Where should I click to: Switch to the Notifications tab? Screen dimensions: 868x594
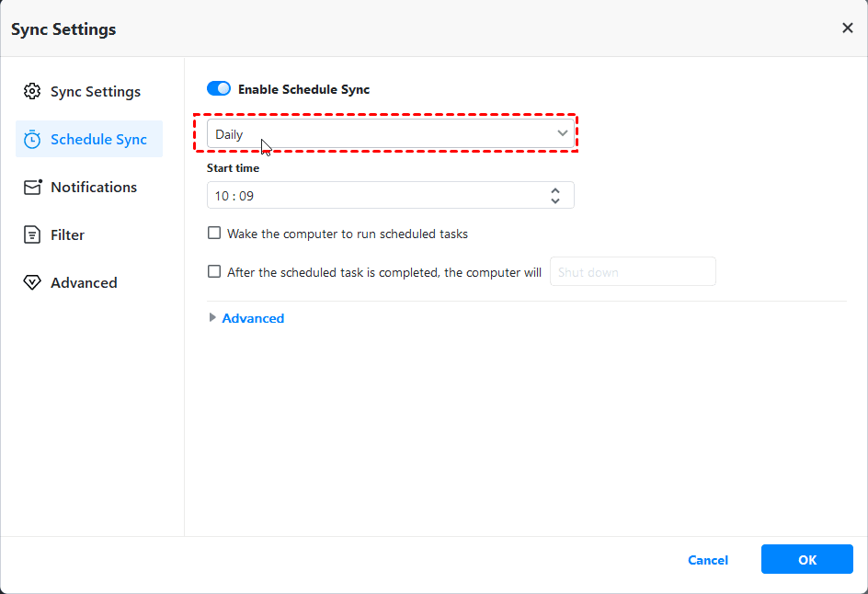[x=93, y=188]
